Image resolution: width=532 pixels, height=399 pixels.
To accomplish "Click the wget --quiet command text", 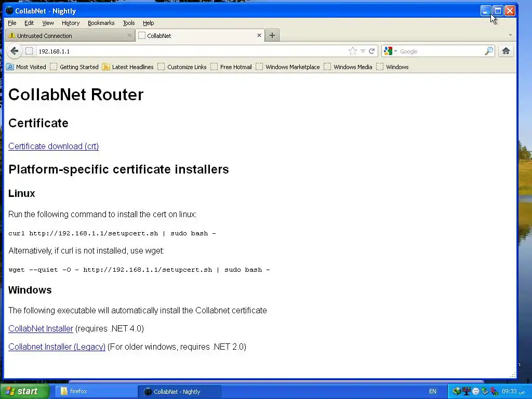I will [x=139, y=270].
